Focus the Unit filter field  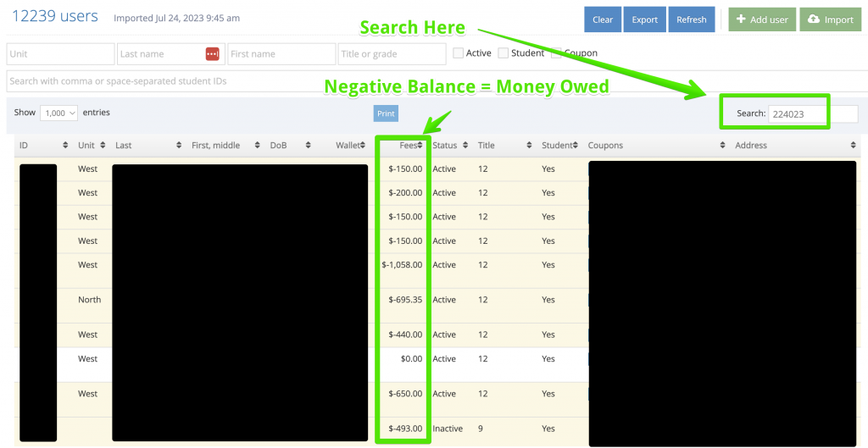(61, 54)
